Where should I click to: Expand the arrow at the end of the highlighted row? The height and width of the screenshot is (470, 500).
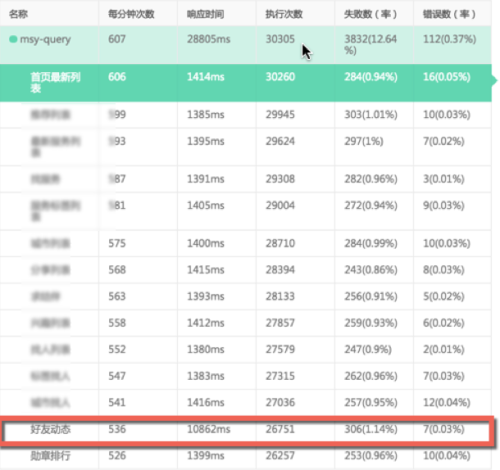click(x=494, y=80)
